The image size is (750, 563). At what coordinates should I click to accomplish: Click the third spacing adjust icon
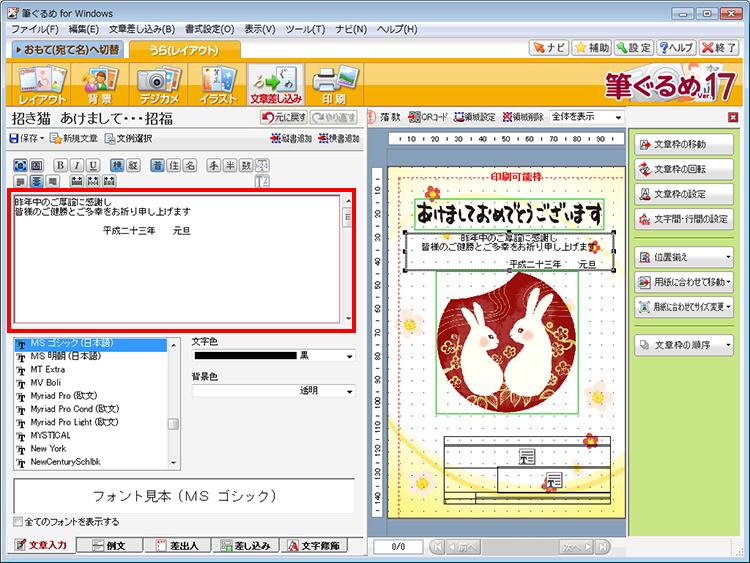tap(109, 181)
